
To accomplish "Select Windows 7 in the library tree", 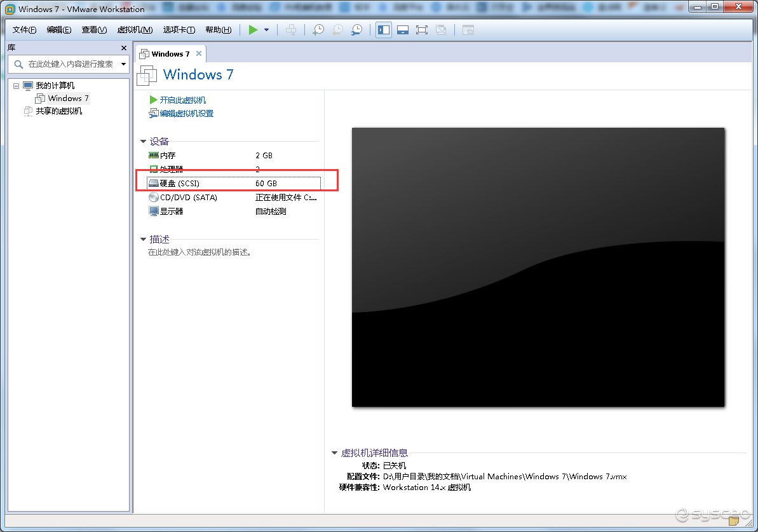I will click(x=68, y=98).
